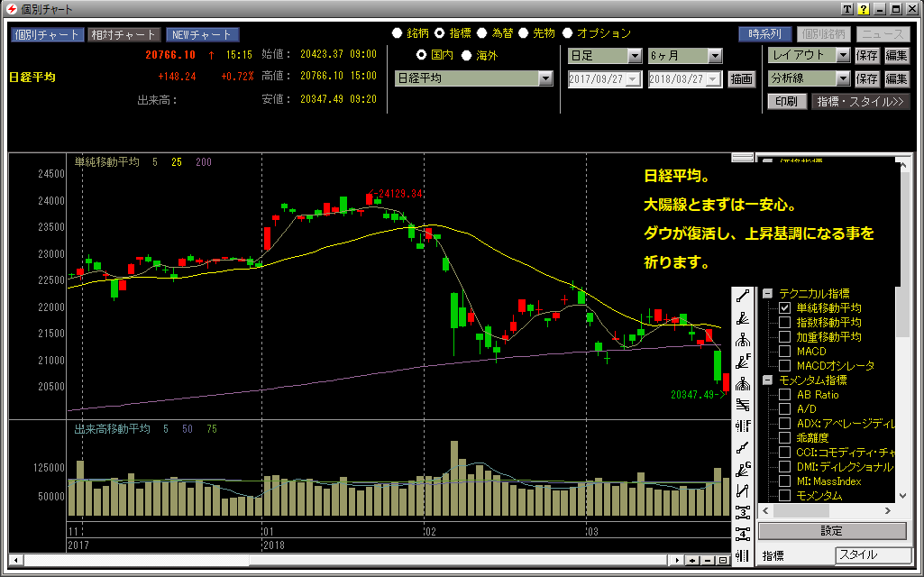
Task: Choose the オプション radio option
Action: (568, 33)
